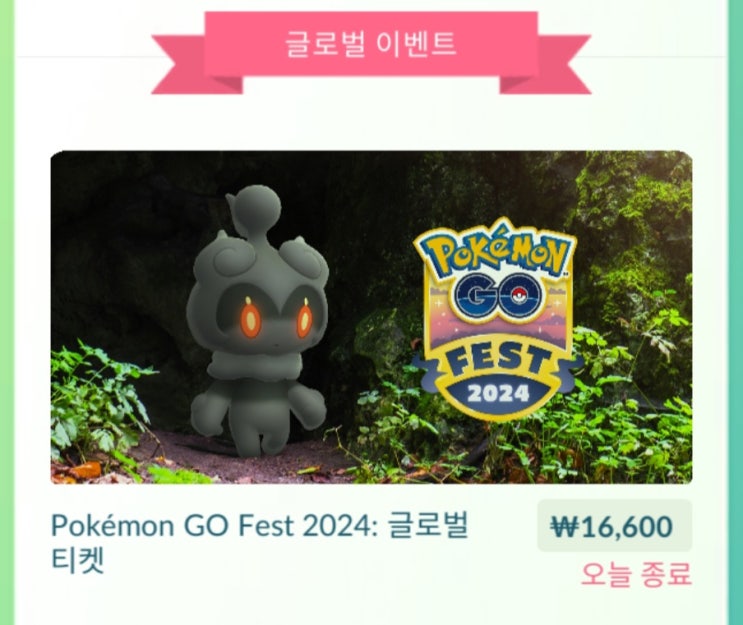The height and width of the screenshot is (625, 743).
Task: Click the Poké Ball inside the GO logo
Action: [x=520, y=296]
